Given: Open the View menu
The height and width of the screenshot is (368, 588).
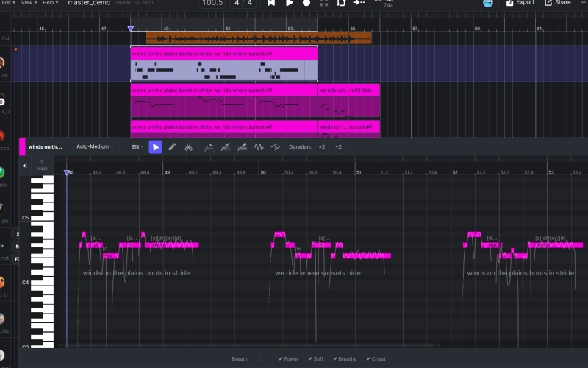Looking at the screenshot, I should 29,3.
